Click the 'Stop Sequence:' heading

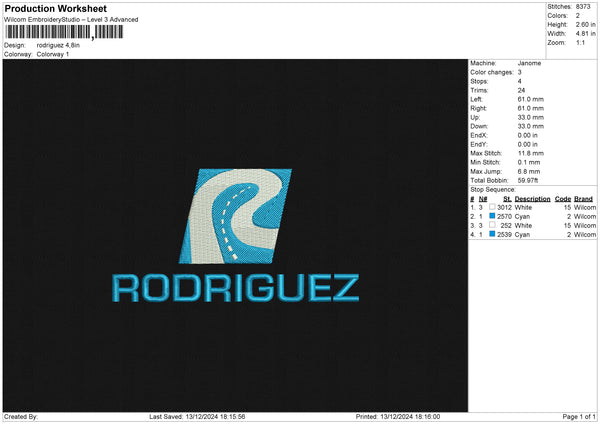tap(493, 189)
